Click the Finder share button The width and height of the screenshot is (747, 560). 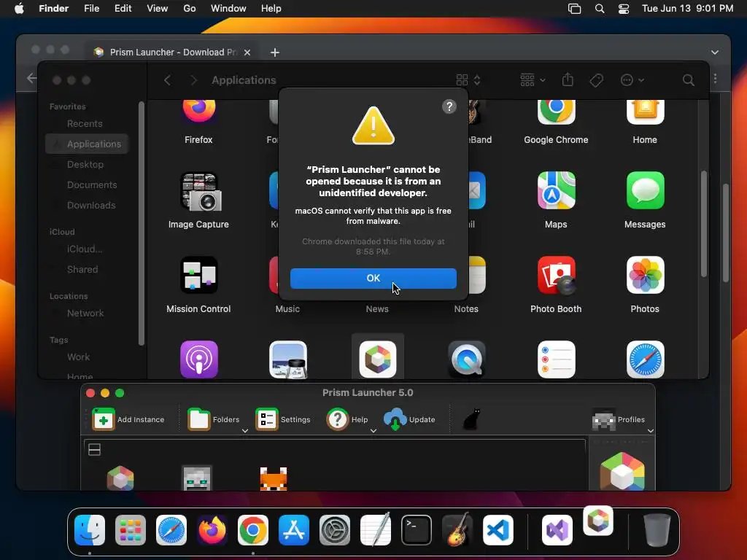point(568,79)
